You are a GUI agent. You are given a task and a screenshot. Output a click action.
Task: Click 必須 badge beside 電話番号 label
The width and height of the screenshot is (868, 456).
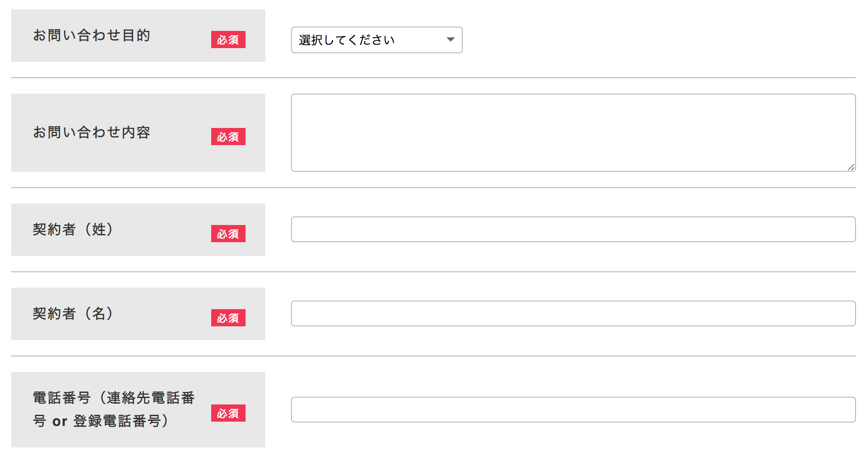(228, 413)
